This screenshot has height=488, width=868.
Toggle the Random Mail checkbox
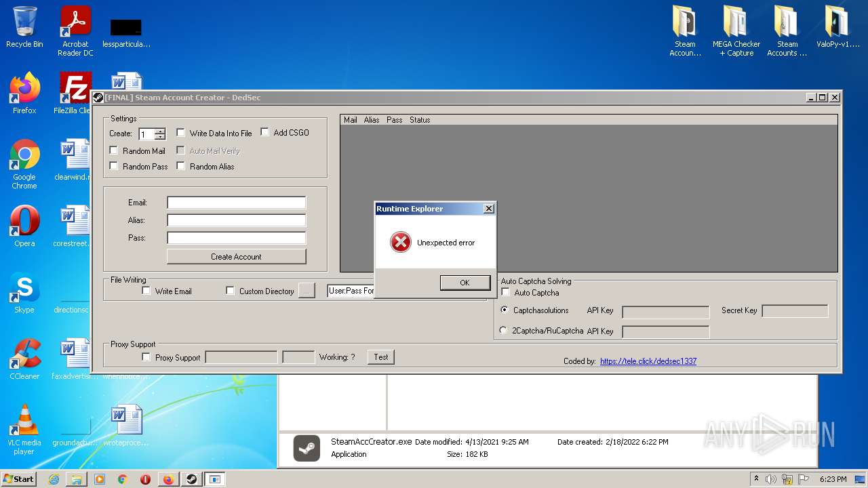click(114, 150)
